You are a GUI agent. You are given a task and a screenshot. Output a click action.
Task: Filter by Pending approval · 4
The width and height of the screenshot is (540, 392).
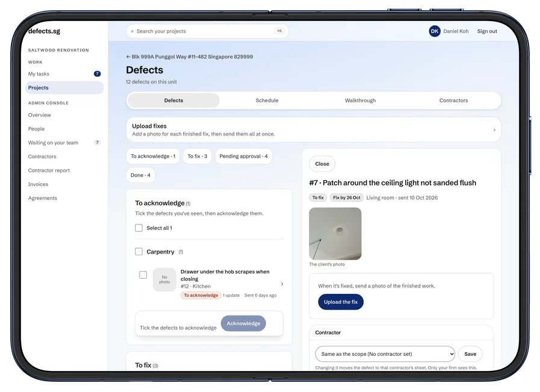pyautogui.click(x=243, y=156)
